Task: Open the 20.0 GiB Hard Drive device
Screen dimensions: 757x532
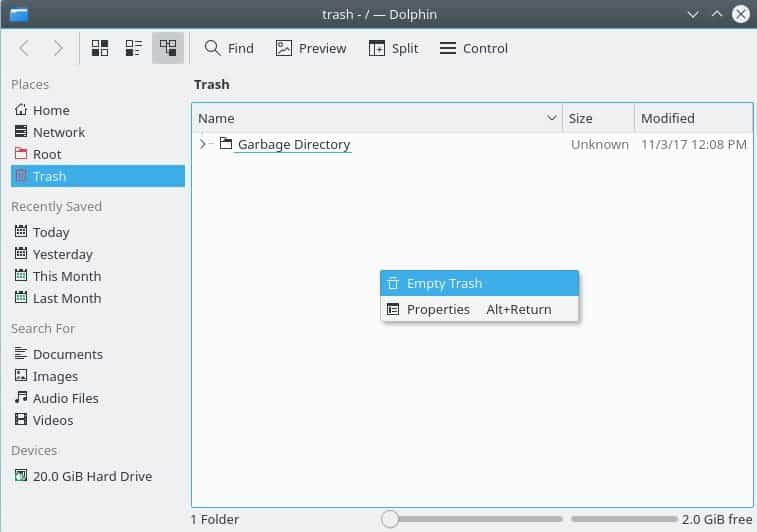Action: coord(98,476)
